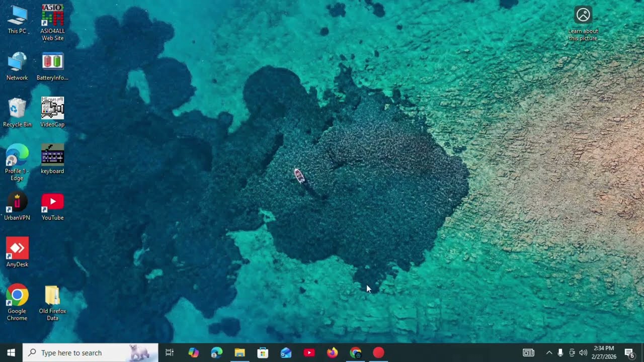
Task: Select the UrbanVPN desktop shortcut
Action: [17, 206]
